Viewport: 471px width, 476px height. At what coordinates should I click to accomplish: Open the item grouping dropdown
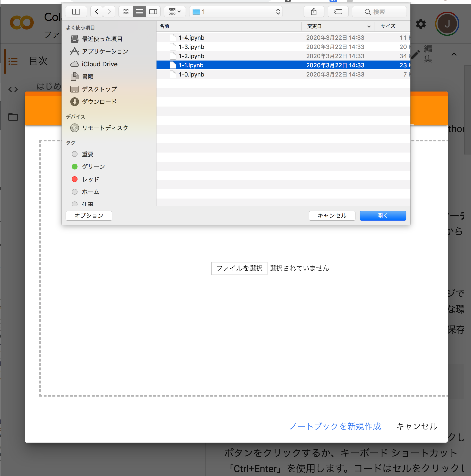click(175, 12)
